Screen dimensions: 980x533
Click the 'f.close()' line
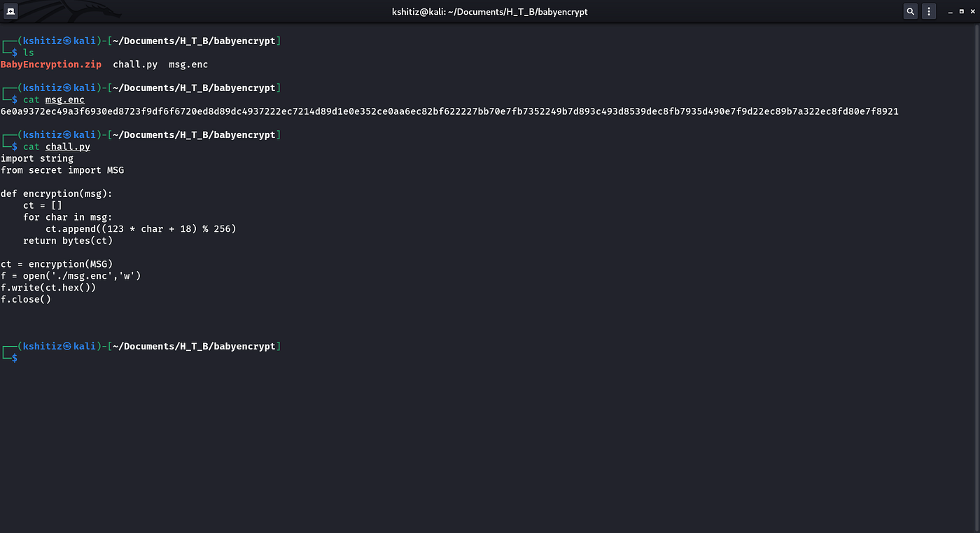click(26, 299)
